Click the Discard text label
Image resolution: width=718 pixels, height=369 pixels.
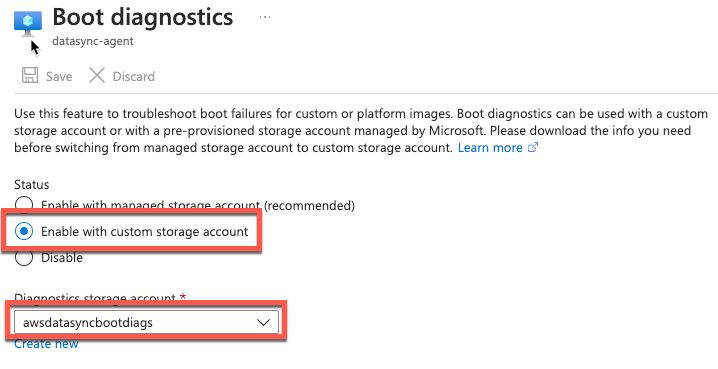tap(134, 76)
